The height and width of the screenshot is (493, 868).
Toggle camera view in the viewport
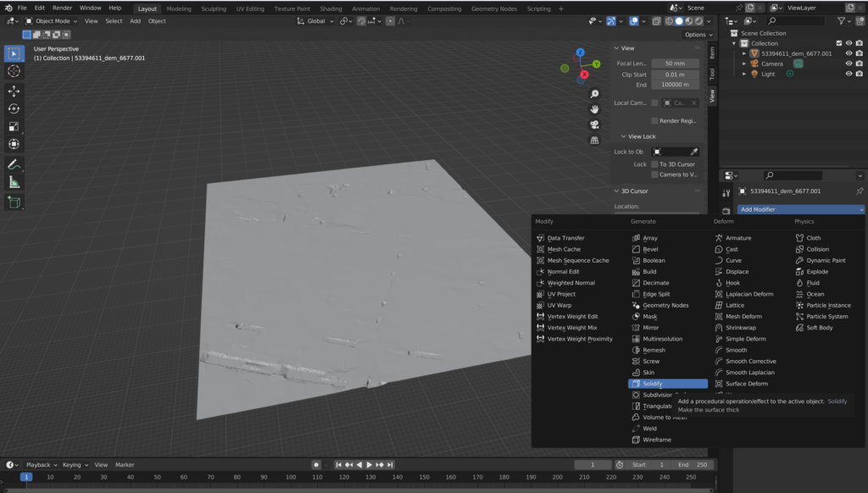[x=595, y=125]
